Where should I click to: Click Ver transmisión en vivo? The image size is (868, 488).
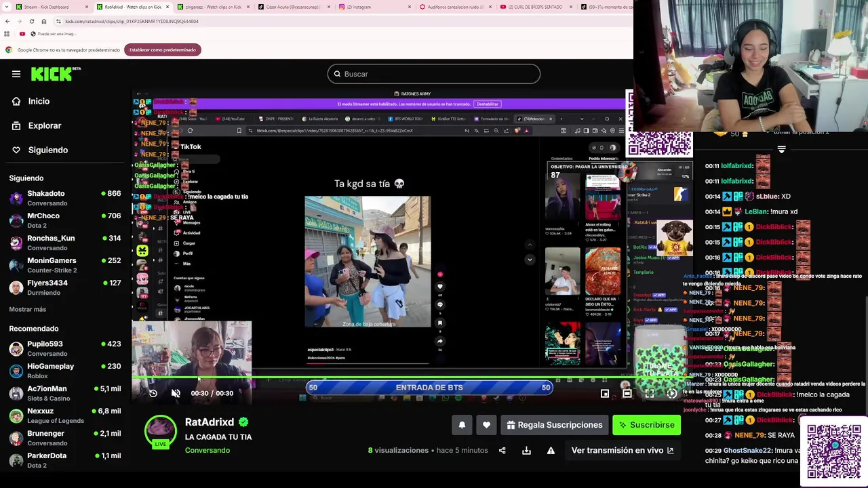[x=623, y=450]
